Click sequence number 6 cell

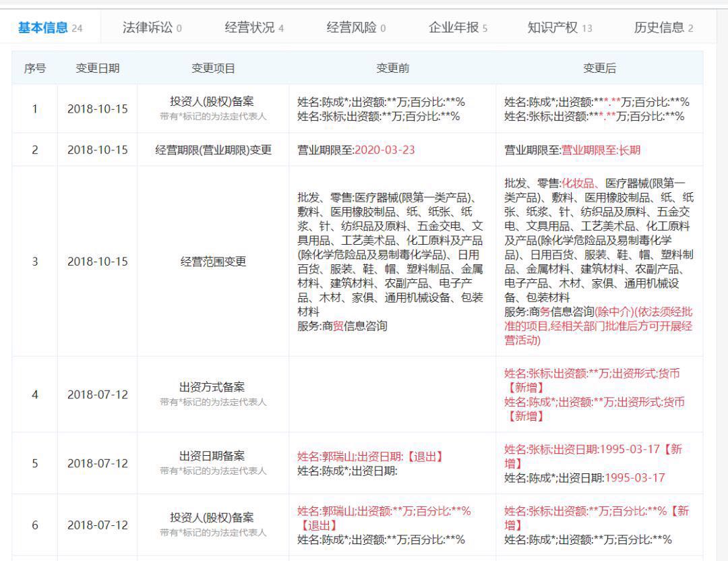click(x=35, y=525)
